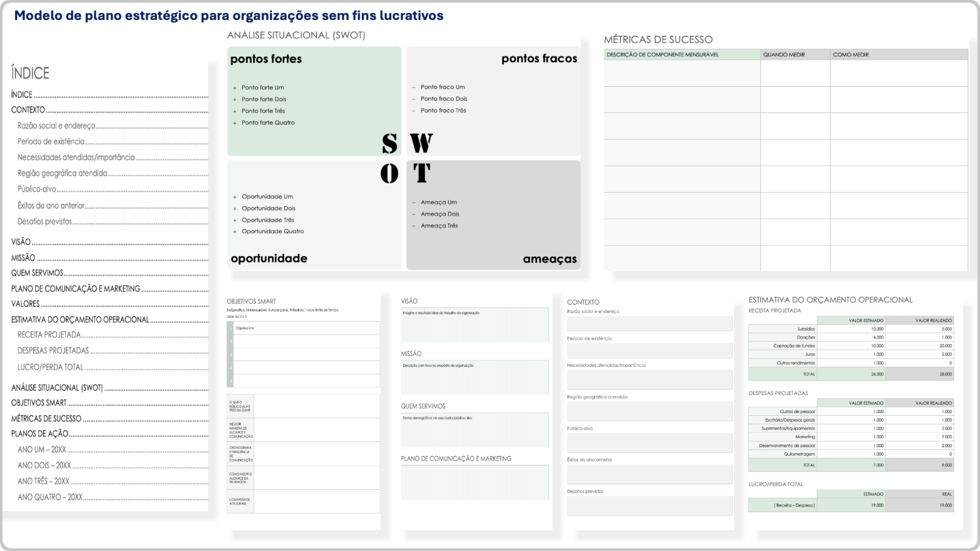Select the 'Oportunidade Três' bullet

coord(268,220)
